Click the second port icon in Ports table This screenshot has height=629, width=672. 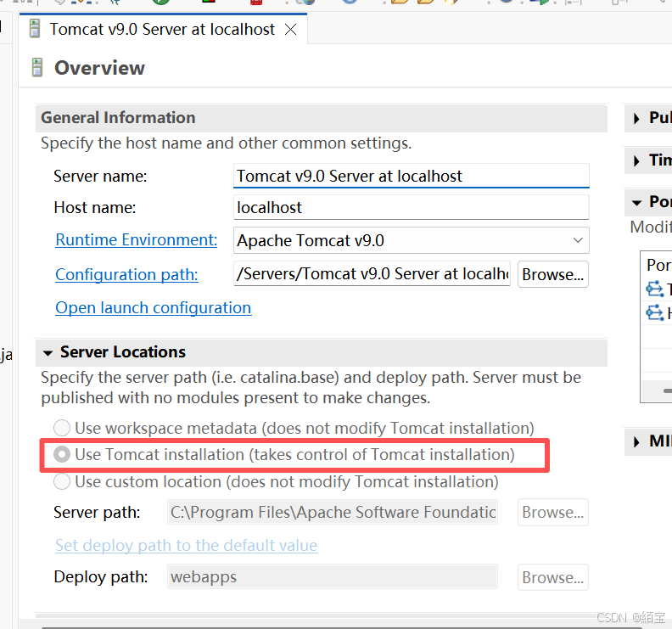pos(654,312)
